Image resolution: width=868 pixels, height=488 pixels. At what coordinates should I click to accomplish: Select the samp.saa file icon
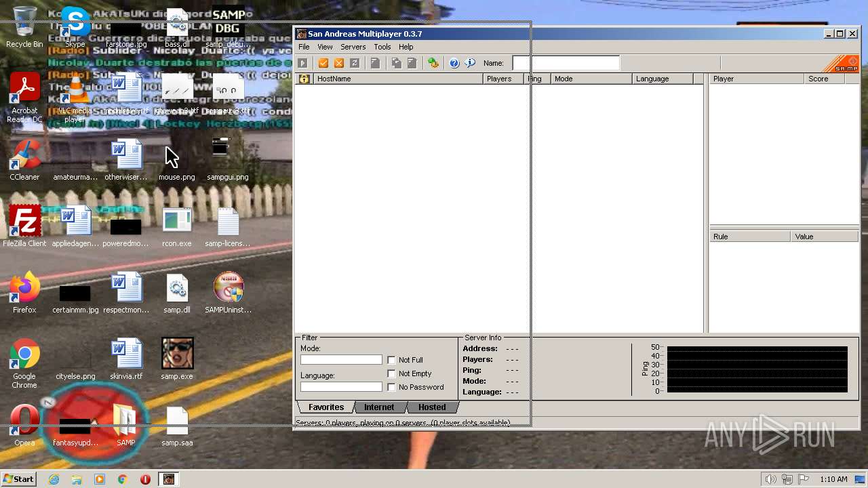point(177,426)
